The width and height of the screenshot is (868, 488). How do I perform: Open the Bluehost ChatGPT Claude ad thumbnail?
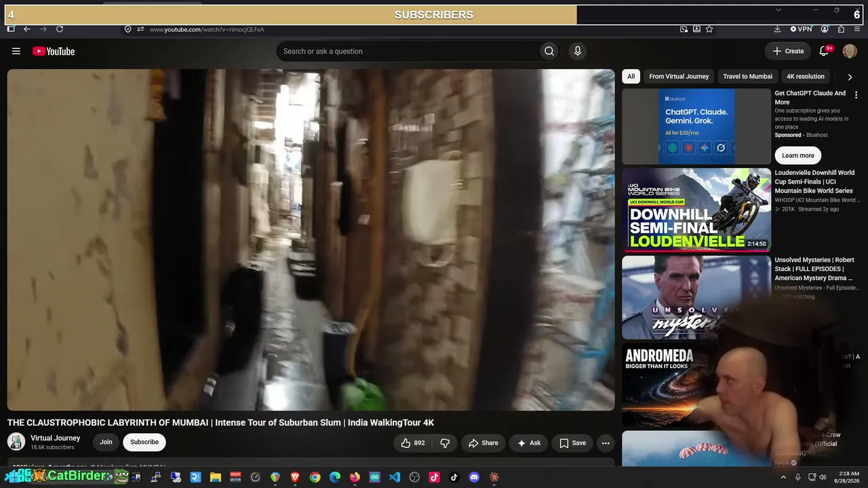(x=696, y=126)
